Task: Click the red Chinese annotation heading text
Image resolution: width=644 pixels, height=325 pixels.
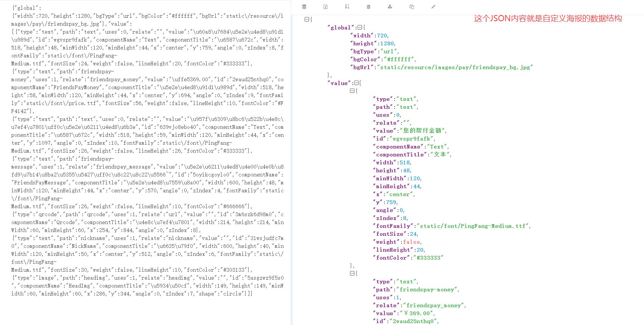Action: pos(548,19)
